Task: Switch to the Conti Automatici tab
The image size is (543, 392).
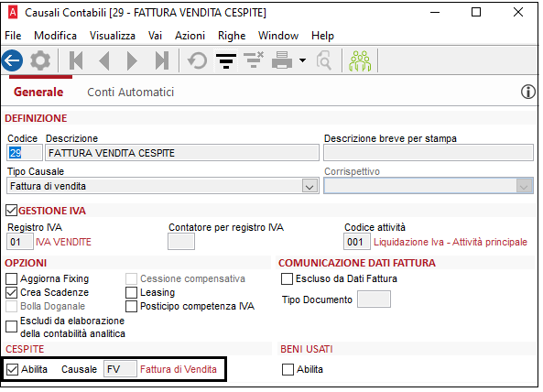Action: [131, 93]
